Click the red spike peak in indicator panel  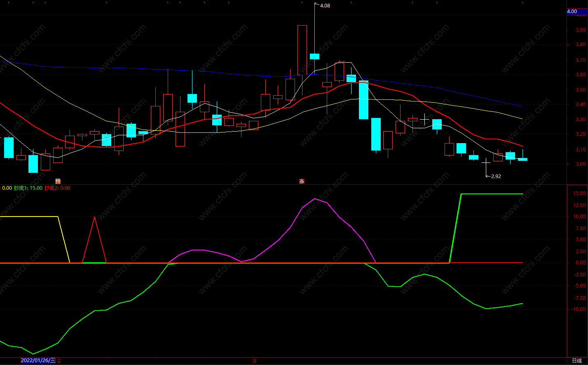tap(95, 217)
